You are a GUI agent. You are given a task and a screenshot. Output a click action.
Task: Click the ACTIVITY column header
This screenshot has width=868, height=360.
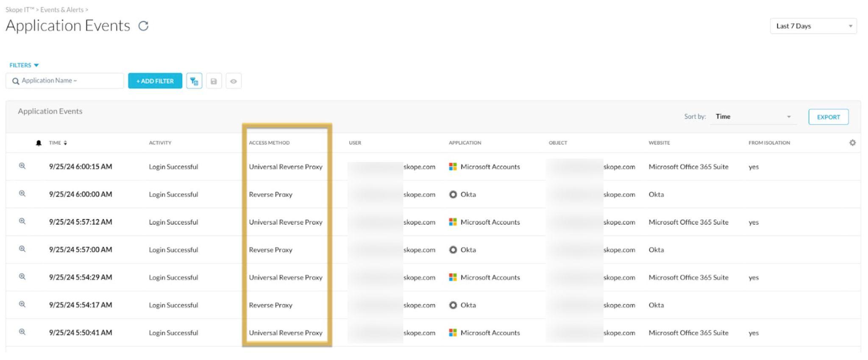(160, 143)
